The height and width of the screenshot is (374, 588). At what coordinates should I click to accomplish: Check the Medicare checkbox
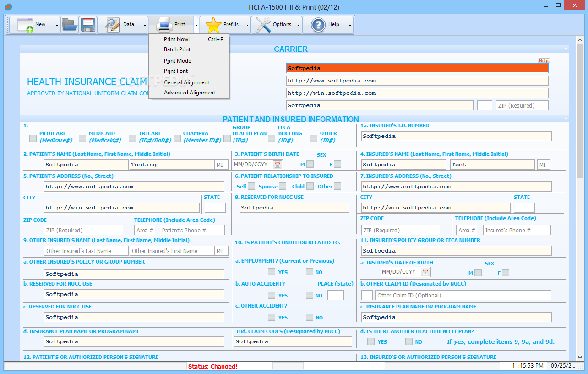click(x=33, y=138)
